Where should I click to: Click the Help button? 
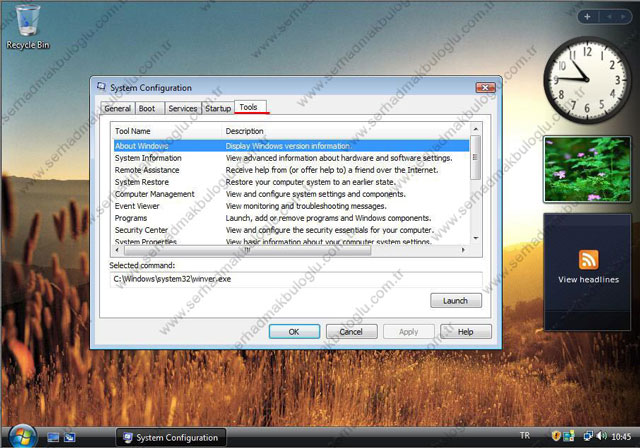[x=466, y=332]
